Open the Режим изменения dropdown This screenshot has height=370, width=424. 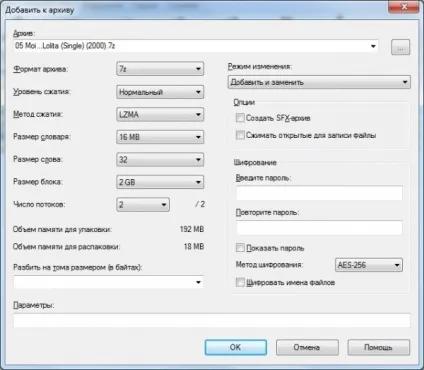(319, 82)
